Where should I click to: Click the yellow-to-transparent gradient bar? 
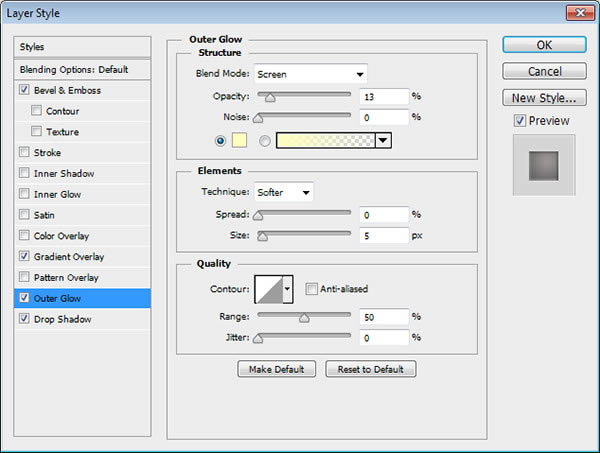[325, 140]
